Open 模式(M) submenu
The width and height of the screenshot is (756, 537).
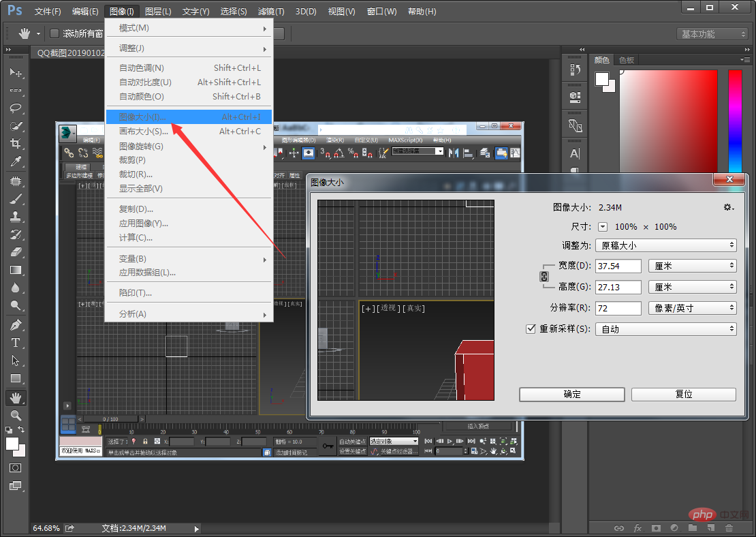tap(189, 28)
